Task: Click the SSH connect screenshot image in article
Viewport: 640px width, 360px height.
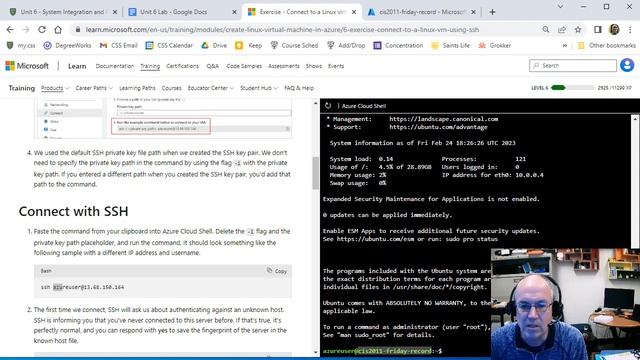Action: point(163,118)
